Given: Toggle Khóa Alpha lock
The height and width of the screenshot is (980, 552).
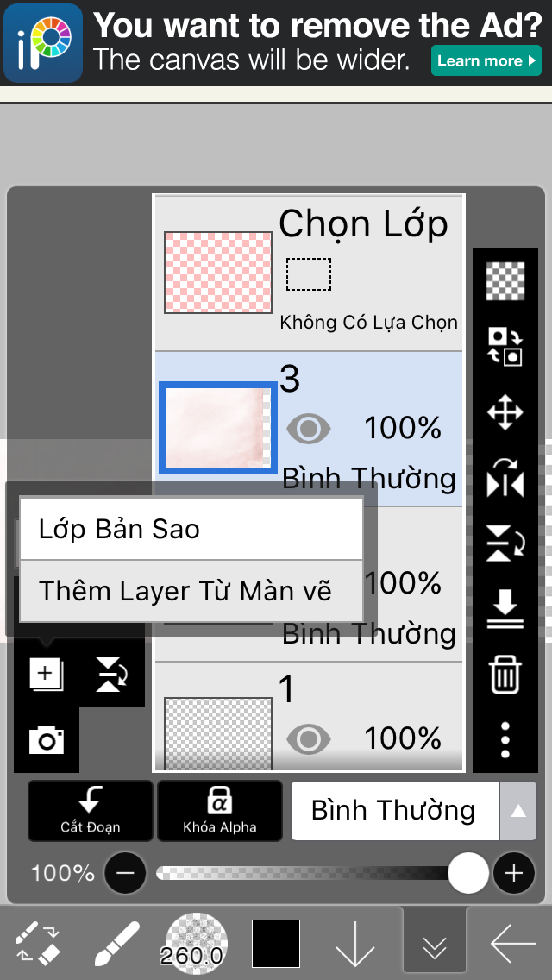Looking at the screenshot, I should tap(220, 811).
